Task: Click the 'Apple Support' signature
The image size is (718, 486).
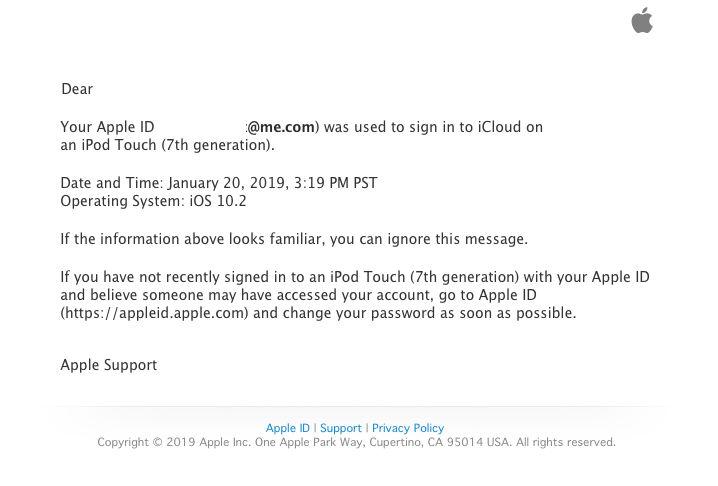Action: [109, 365]
